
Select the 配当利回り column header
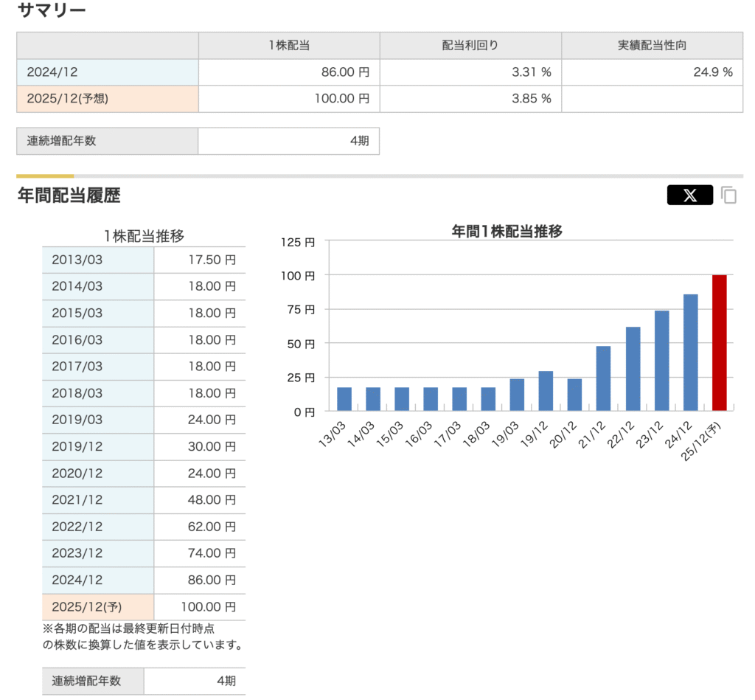click(470, 45)
